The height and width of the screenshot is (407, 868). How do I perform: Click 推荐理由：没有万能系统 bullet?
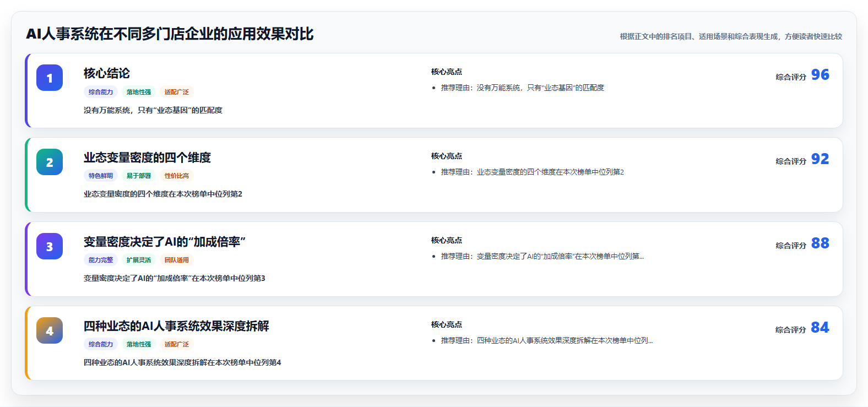[523, 88]
